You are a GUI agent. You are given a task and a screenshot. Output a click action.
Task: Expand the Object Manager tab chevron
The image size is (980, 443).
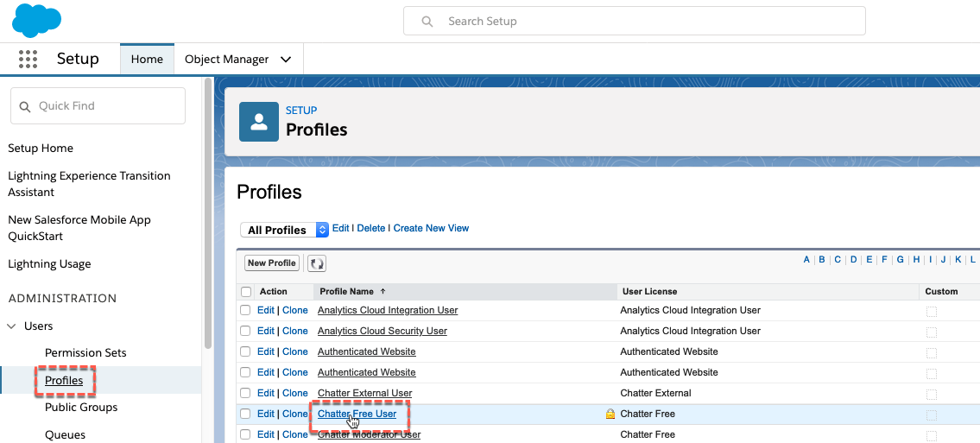click(286, 60)
